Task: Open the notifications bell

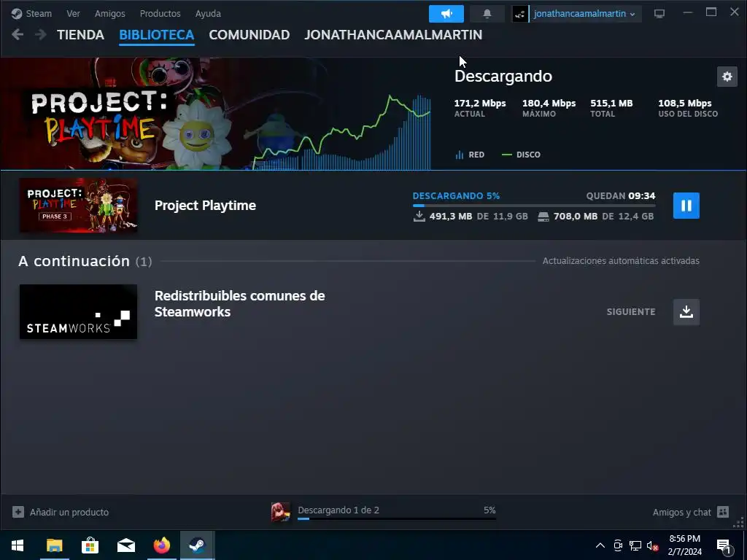Action: (487, 14)
